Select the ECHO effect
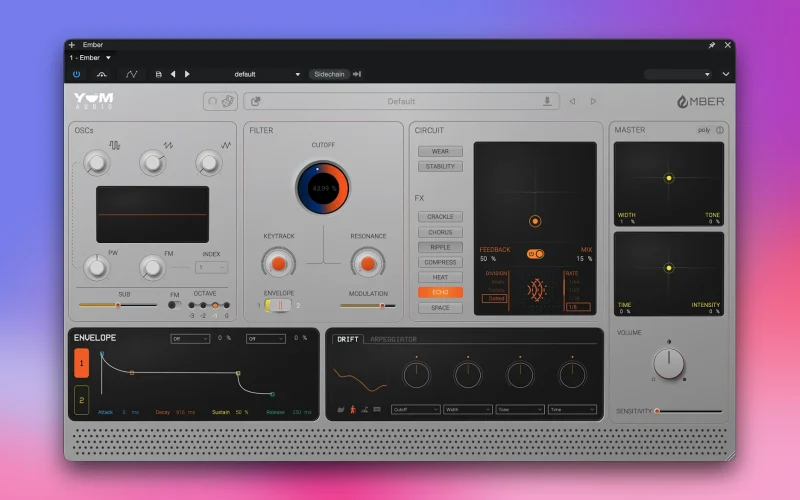The image size is (800, 500). click(x=440, y=292)
